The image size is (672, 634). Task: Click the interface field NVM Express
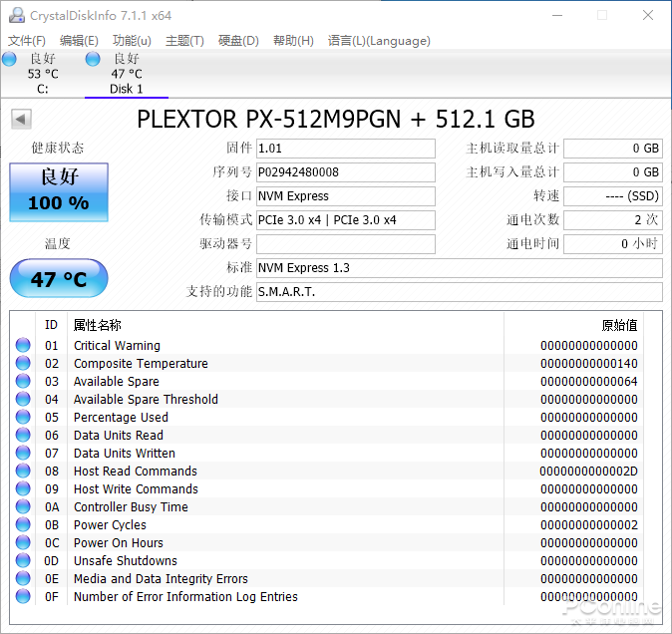click(346, 196)
